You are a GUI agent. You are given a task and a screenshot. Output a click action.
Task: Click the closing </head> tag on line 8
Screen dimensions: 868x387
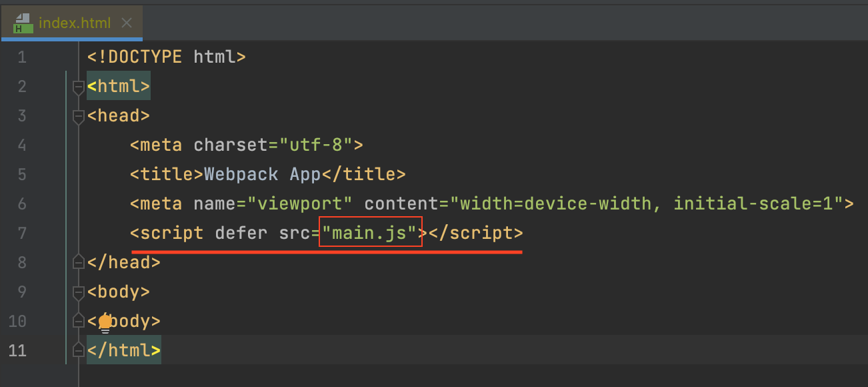(124, 262)
